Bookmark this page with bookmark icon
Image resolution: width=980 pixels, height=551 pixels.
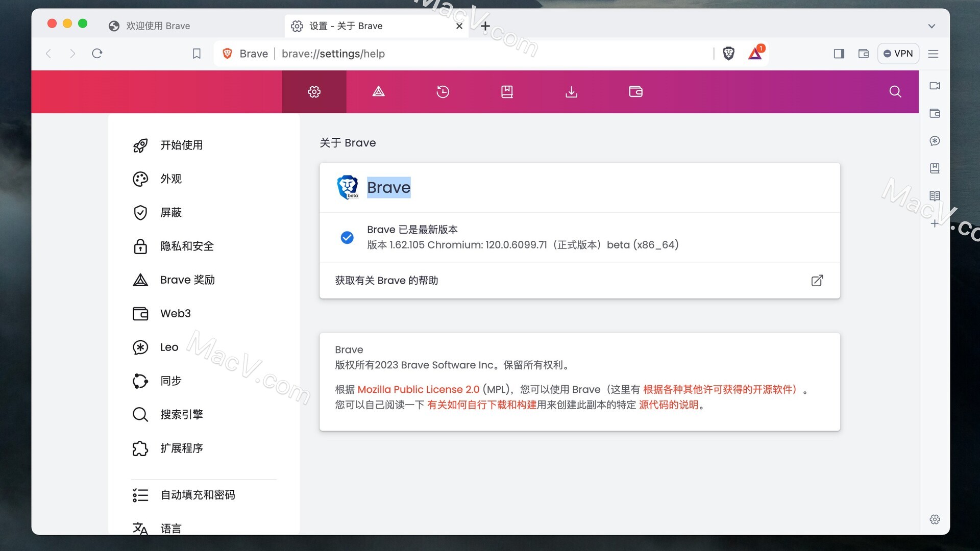pyautogui.click(x=197, y=54)
